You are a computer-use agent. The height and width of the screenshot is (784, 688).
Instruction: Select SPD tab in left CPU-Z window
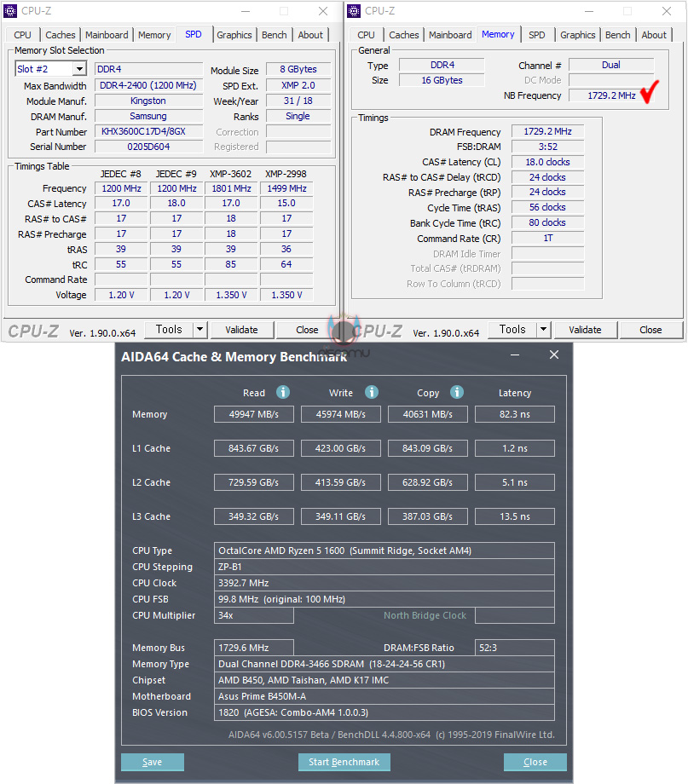(x=194, y=34)
